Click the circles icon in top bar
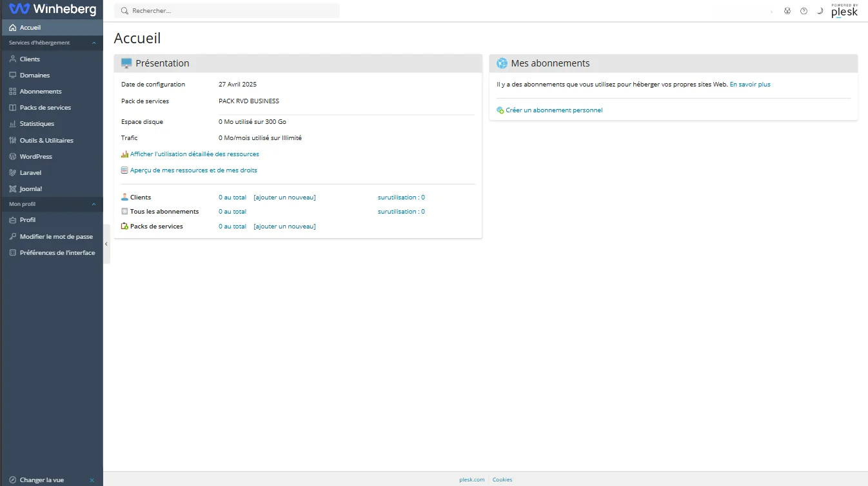 tap(787, 11)
